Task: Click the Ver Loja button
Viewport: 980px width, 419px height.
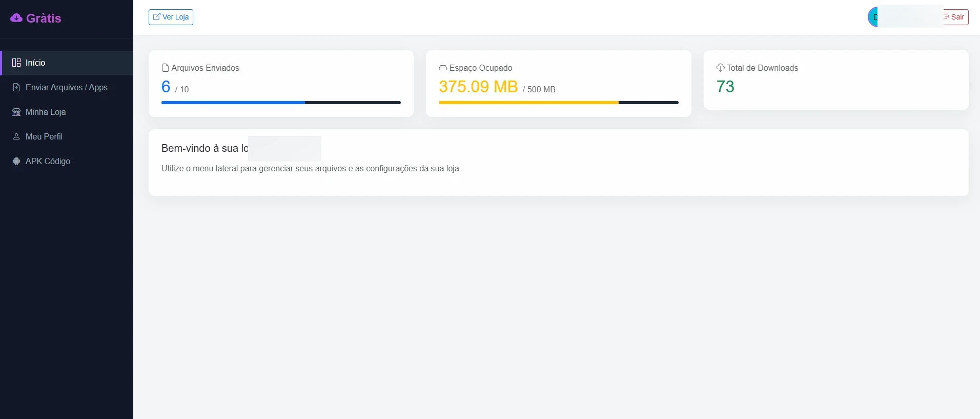Action: pyautogui.click(x=171, y=17)
